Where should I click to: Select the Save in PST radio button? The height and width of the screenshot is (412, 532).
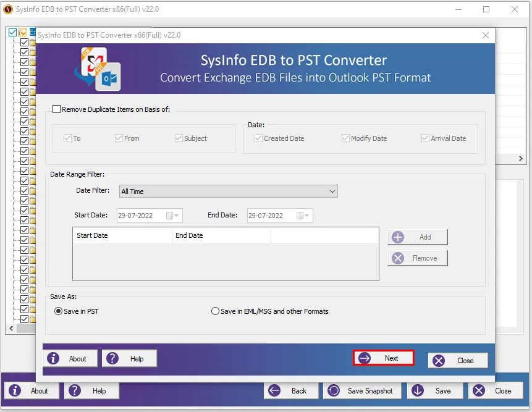pyautogui.click(x=59, y=311)
